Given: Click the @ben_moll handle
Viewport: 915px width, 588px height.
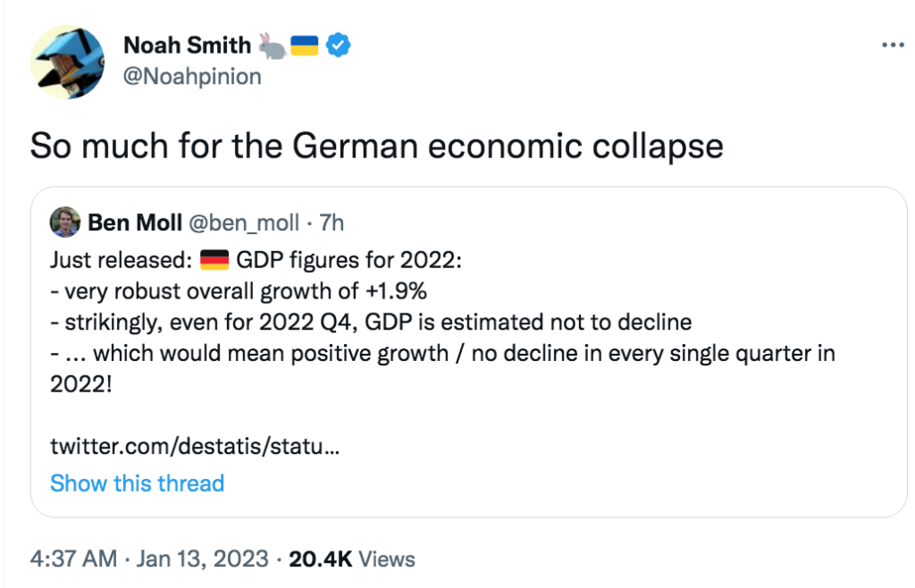Looking at the screenshot, I should [x=244, y=223].
